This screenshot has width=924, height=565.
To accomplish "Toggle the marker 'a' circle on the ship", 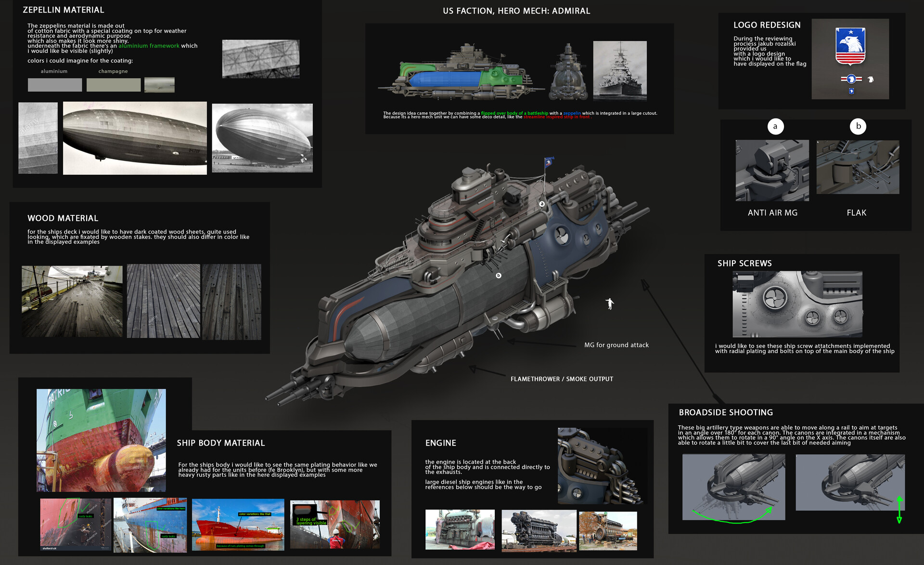I will click(x=542, y=204).
